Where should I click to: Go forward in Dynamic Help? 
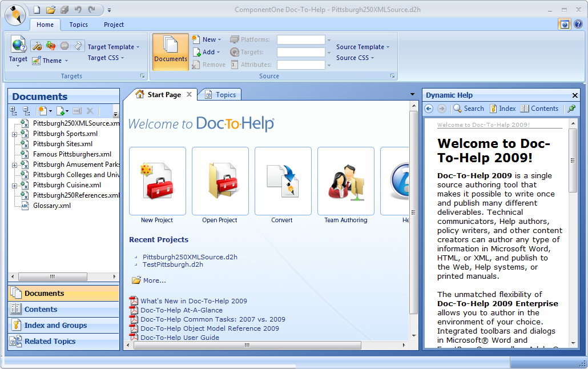coord(442,109)
